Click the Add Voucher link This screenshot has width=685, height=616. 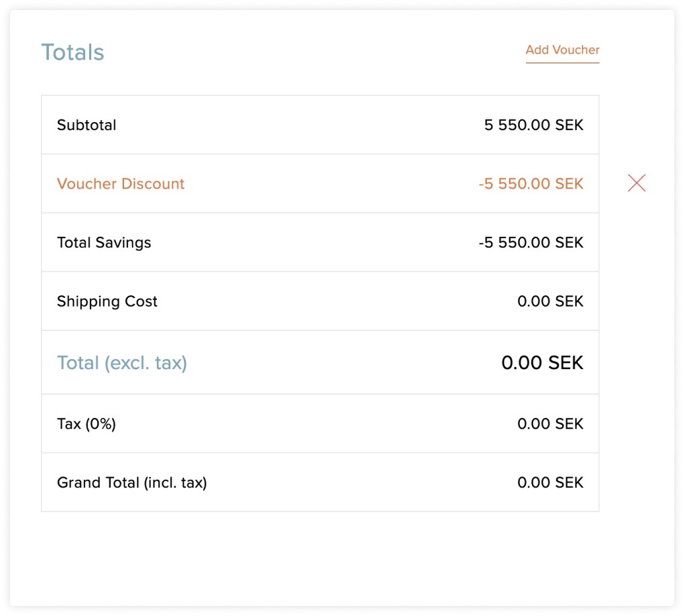click(562, 50)
